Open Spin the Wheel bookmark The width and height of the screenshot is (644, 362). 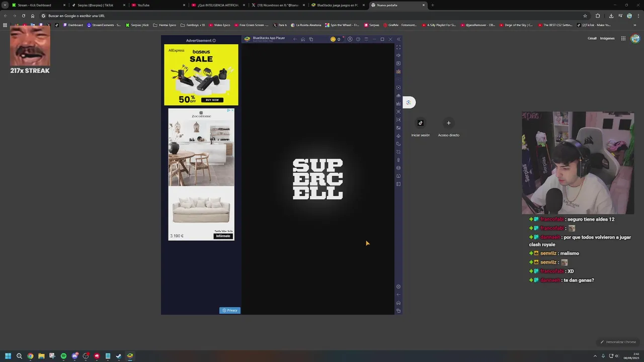[342, 25]
